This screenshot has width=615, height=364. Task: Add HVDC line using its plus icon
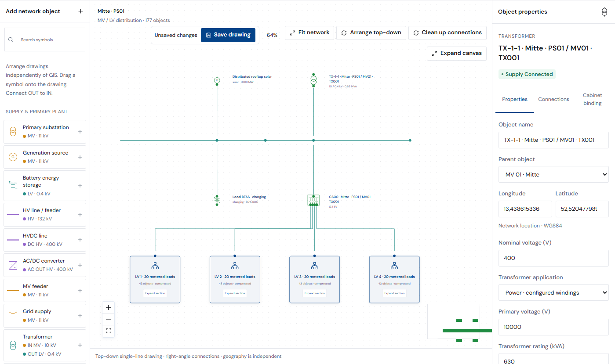point(80,240)
